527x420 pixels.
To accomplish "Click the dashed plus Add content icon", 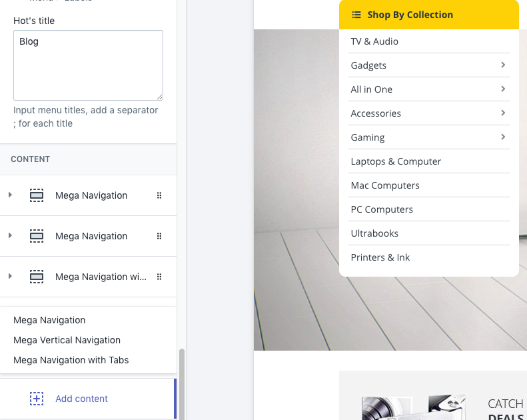I will [37, 399].
